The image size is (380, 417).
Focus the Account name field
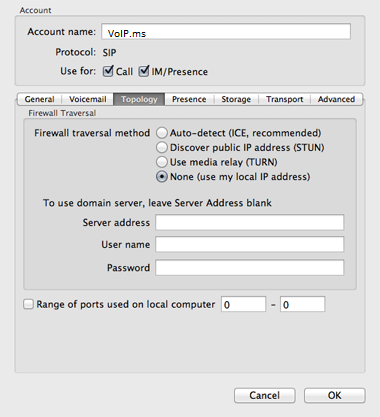coord(226,32)
